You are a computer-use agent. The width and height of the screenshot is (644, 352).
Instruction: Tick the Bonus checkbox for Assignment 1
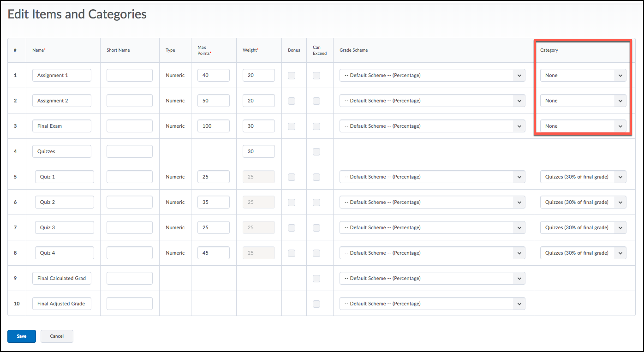coord(292,76)
